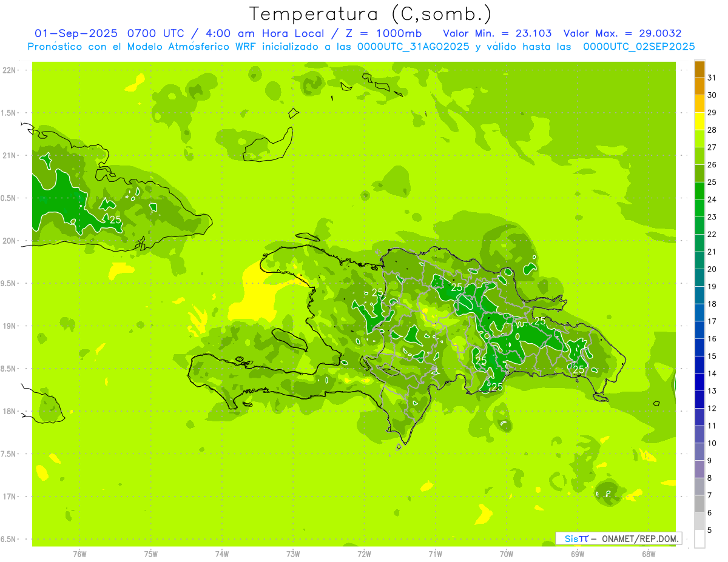Viewport: 728px width, 562px height.
Task: Pick the orange colorbar segment between 30 and 31
Action: pos(699,87)
